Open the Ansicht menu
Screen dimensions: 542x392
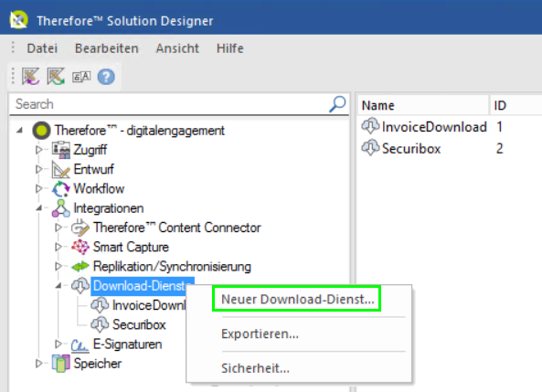(x=177, y=48)
